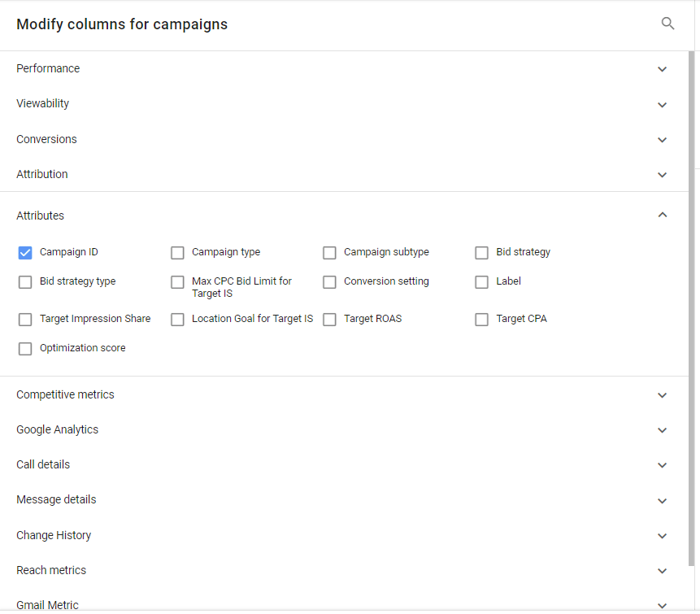
Task: Check the Campaign subtype box
Action: tap(329, 252)
